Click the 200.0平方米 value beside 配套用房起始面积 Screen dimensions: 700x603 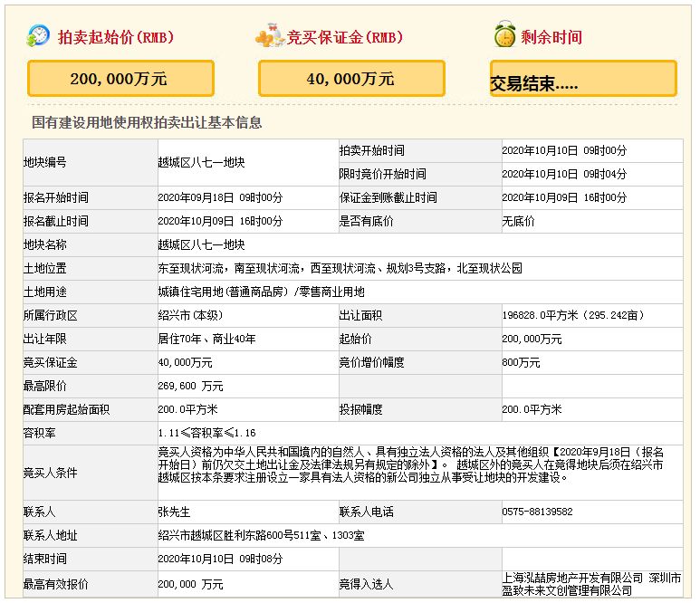pos(188,410)
